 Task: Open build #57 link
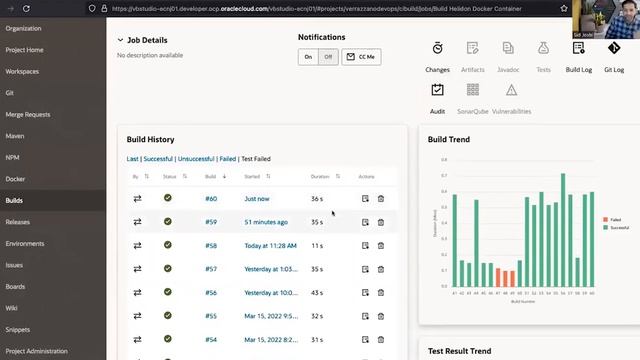pos(211,269)
